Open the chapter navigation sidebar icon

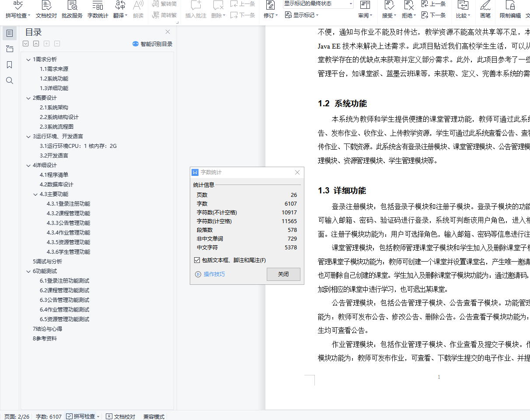coord(10,49)
